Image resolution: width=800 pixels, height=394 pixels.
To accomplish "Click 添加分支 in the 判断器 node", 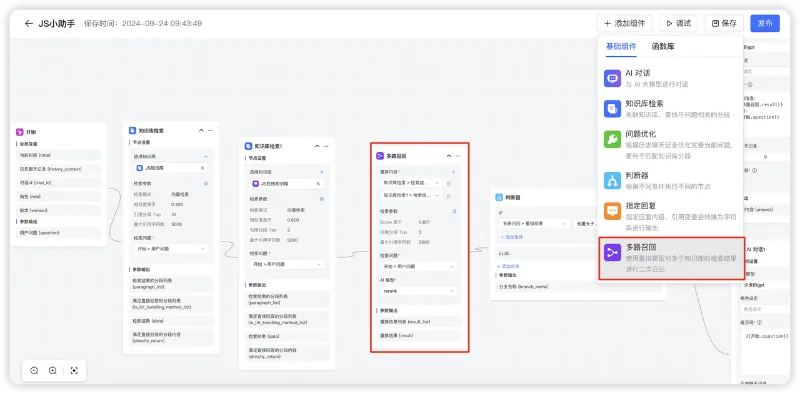I will click(x=508, y=266).
